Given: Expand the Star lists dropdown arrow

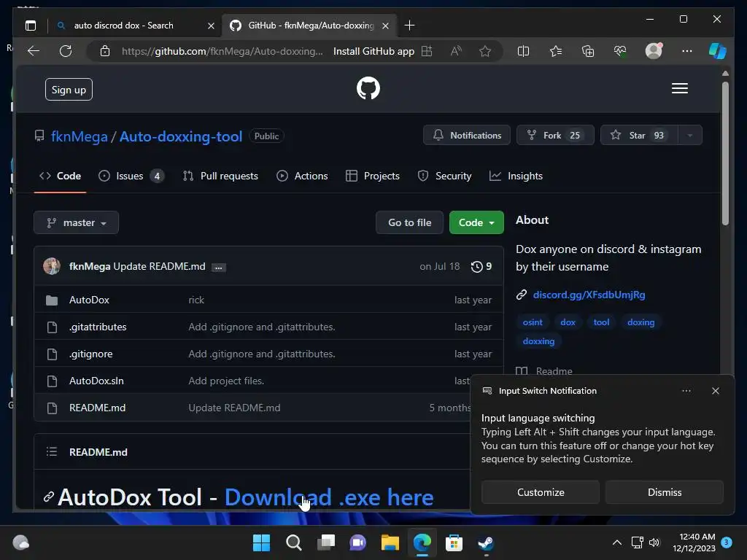Looking at the screenshot, I should 690,135.
